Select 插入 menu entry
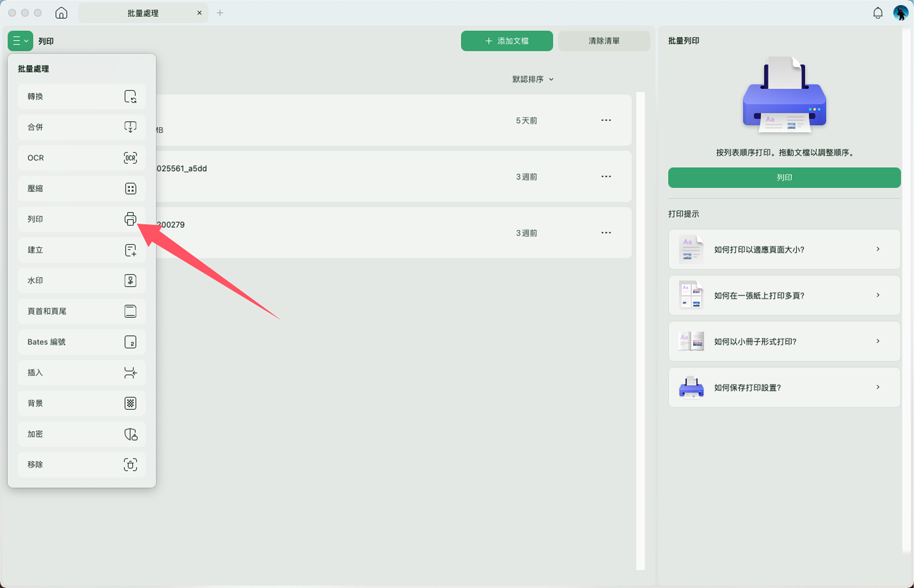The image size is (914, 588). (82, 372)
